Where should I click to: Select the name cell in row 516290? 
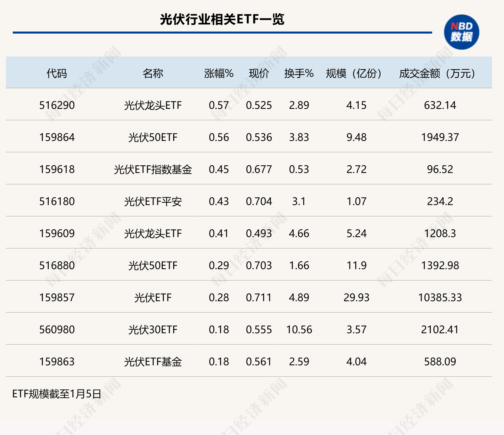[153, 105]
